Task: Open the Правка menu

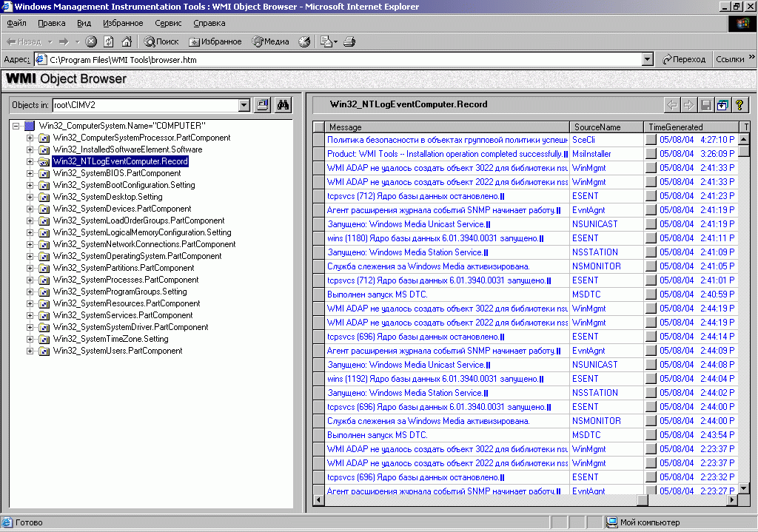Action: 52,23
